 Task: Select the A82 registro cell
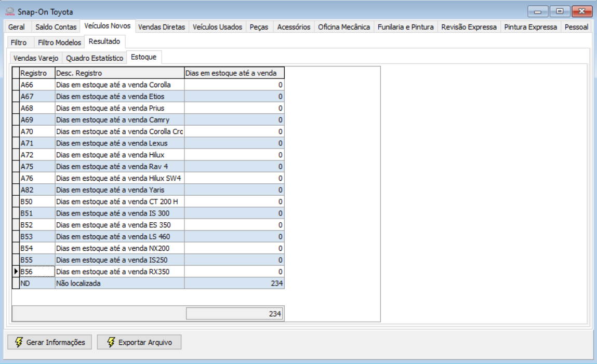click(x=37, y=190)
